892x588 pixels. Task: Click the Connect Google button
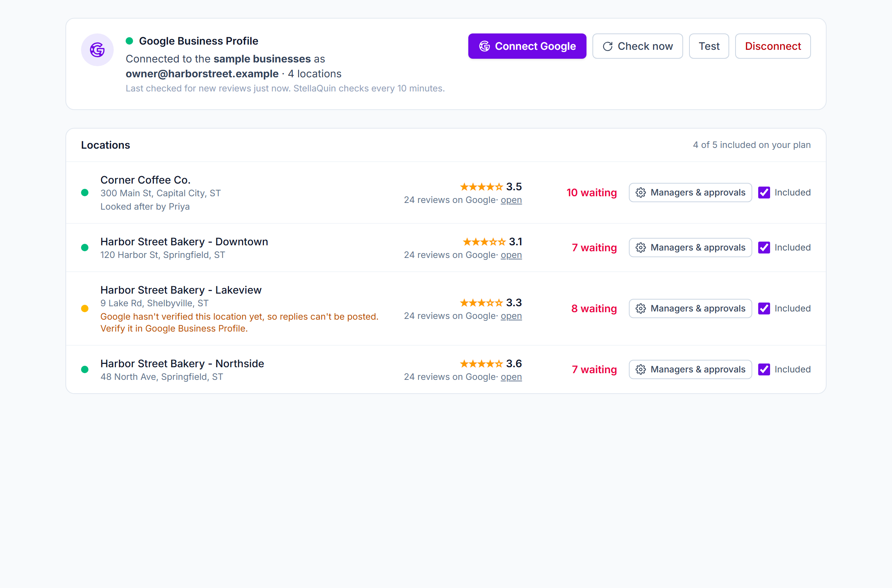(x=527, y=46)
